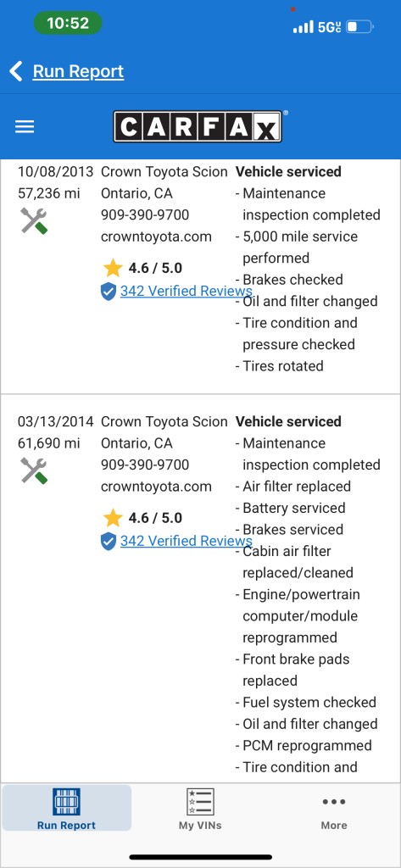Open 342 Verified Reviews link for 03/13/2014
The height and width of the screenshot is (868, 401).
click(187, 541)
